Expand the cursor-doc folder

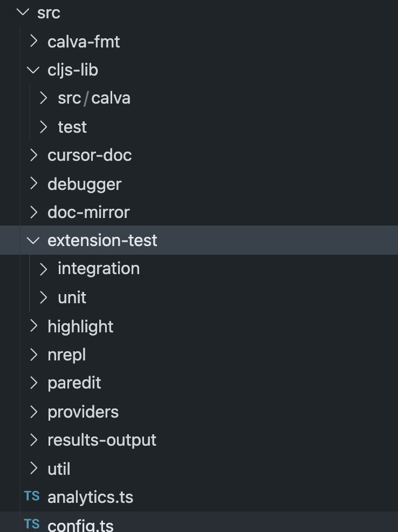pos(89,155)
